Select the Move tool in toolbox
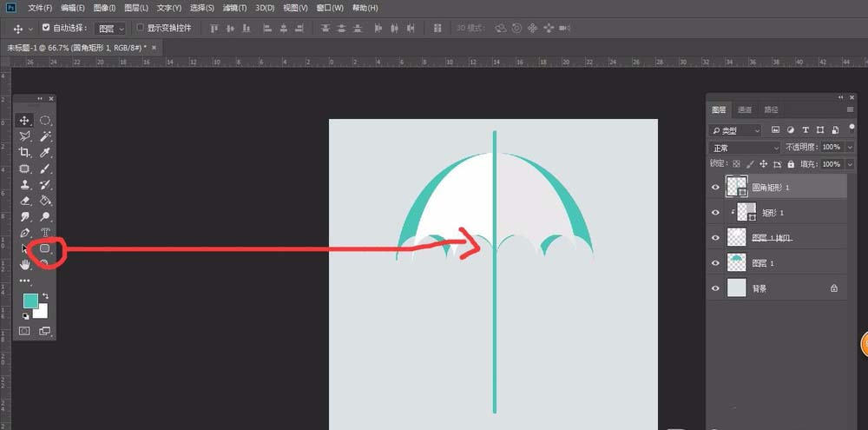Screen dimensions: 868x430 pos(24,121)
